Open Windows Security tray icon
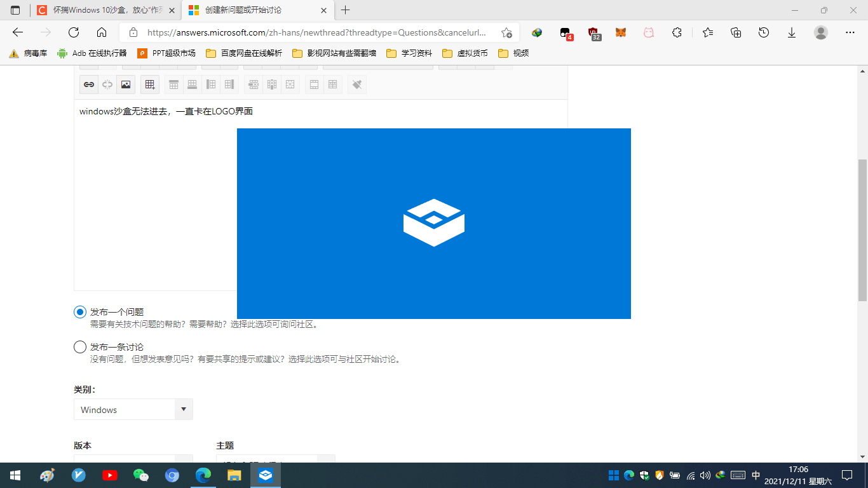868x488 pixels. (644, 475)
